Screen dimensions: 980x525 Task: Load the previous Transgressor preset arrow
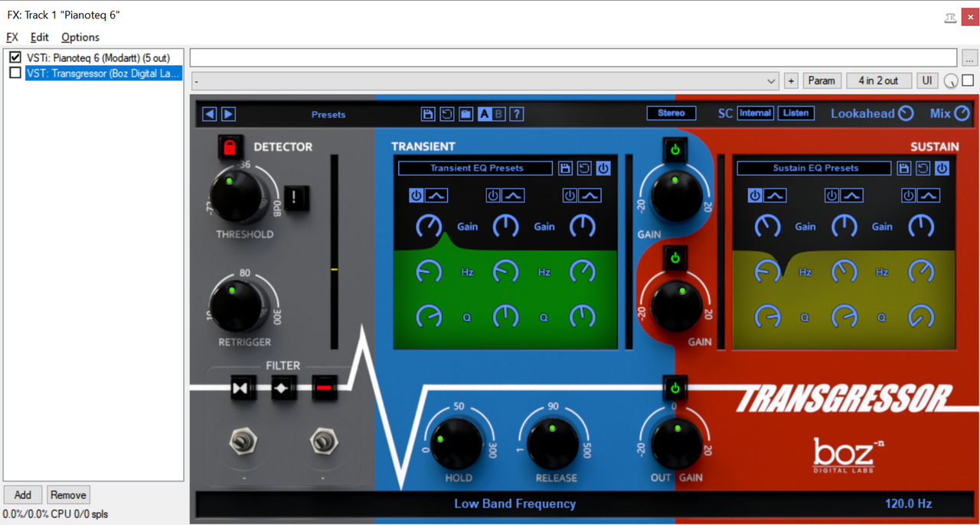pos(210,114)
